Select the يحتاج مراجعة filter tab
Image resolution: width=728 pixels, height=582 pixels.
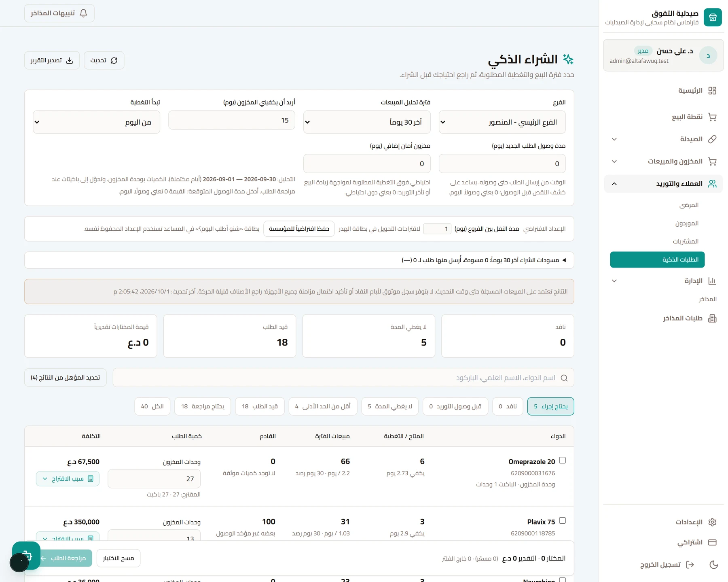203,406
